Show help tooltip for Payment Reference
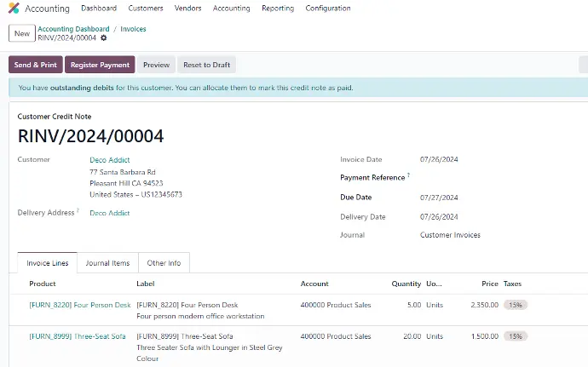Image resolution: width=588 pixels, height=367 pixels. click(408, 175)
